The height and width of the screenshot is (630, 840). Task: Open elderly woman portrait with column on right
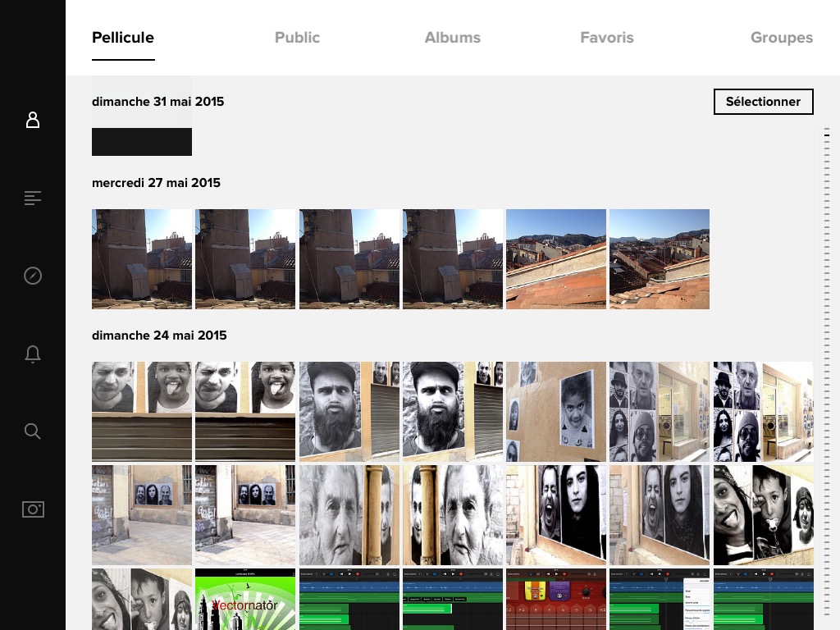tap(349, 515)
